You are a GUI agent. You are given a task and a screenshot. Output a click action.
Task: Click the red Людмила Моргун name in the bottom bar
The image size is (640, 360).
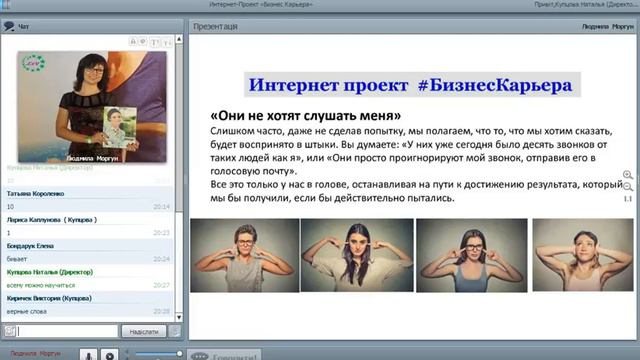[36, 353]
